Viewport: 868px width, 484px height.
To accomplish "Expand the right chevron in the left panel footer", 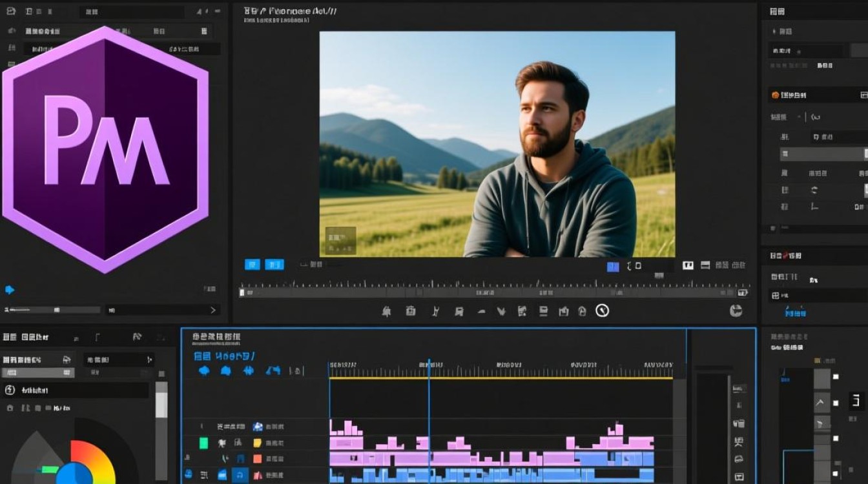I will (x=213, y=310).
